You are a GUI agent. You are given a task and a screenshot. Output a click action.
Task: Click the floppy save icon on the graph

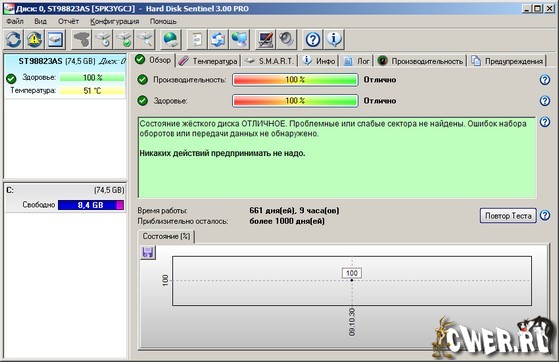point(148,253)
